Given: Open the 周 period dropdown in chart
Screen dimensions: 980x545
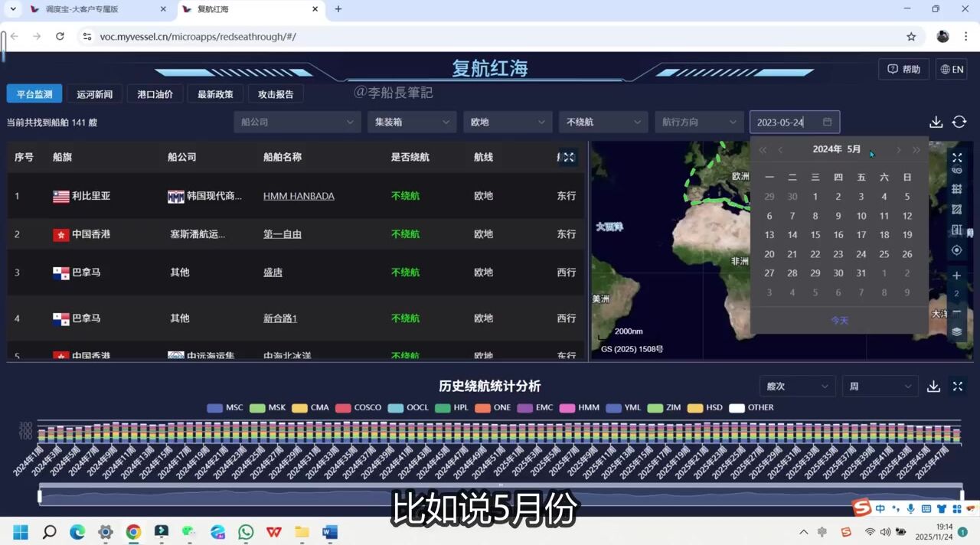Looking at the screenshot, I should point(879,387).
